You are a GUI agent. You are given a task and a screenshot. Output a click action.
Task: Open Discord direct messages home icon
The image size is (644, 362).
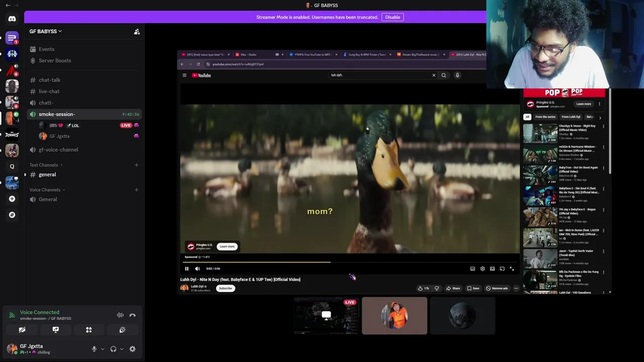(12, 19)
